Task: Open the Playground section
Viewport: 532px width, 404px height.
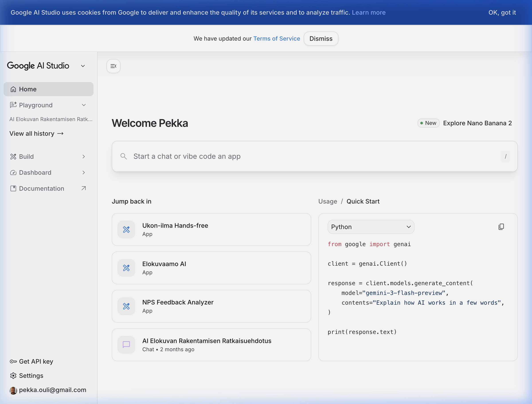Action: coord(36,105)
